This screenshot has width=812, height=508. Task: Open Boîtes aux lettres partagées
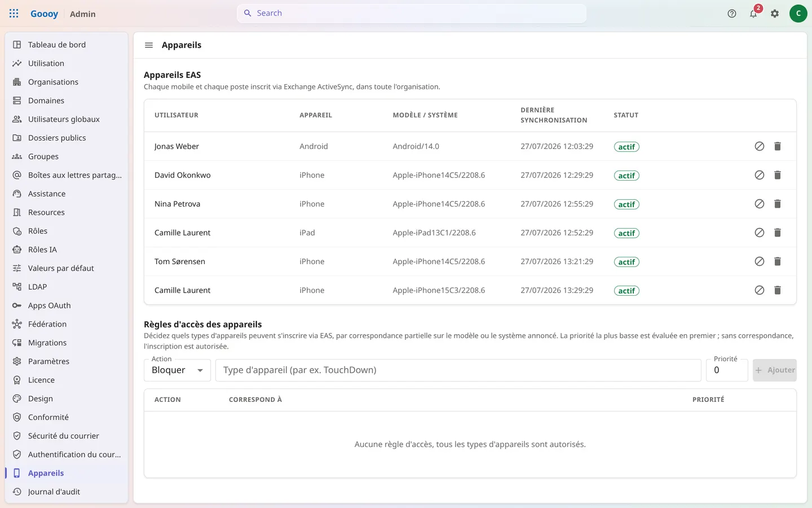pos(67,175)
